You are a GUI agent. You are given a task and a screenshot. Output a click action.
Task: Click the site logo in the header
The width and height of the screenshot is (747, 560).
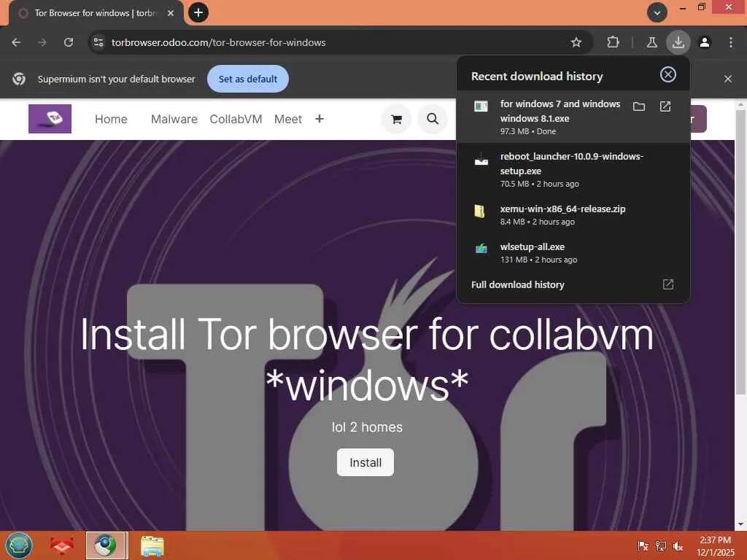click(x=50, y=119)
